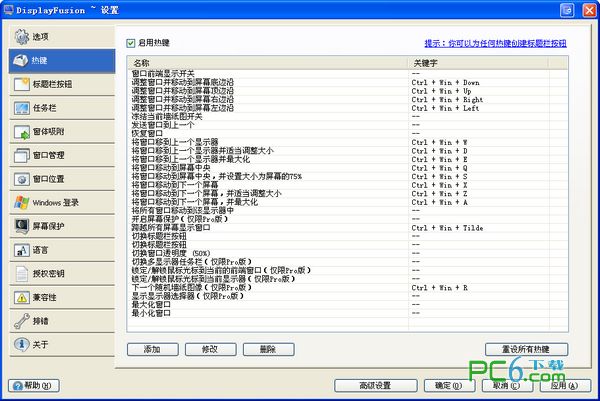Click the 屏幕保护 monitor icon
600x401 pixels.
(x=22, y=226)
